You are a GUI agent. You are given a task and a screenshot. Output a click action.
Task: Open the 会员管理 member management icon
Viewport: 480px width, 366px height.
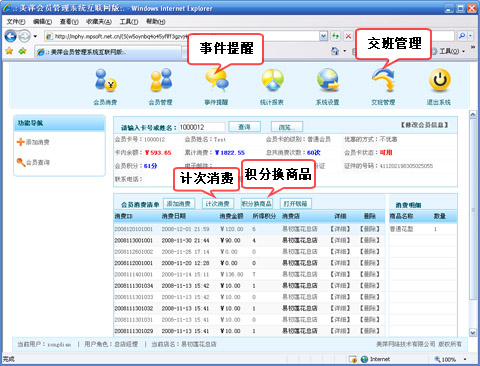pos(161,80)
